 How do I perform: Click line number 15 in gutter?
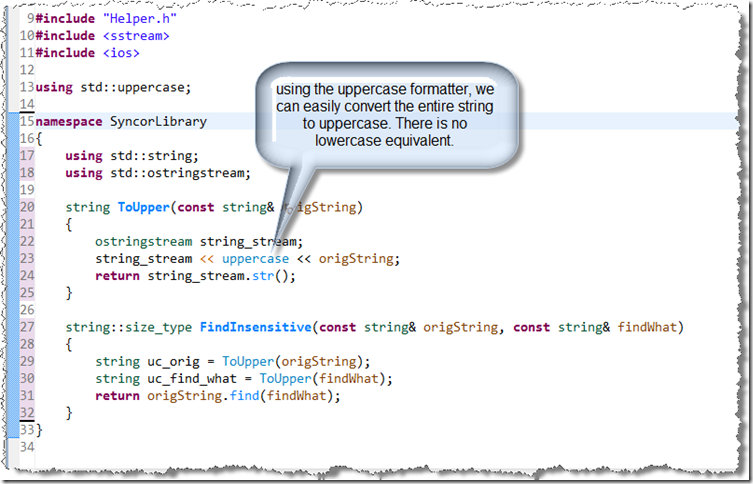(x=27, y=121)
